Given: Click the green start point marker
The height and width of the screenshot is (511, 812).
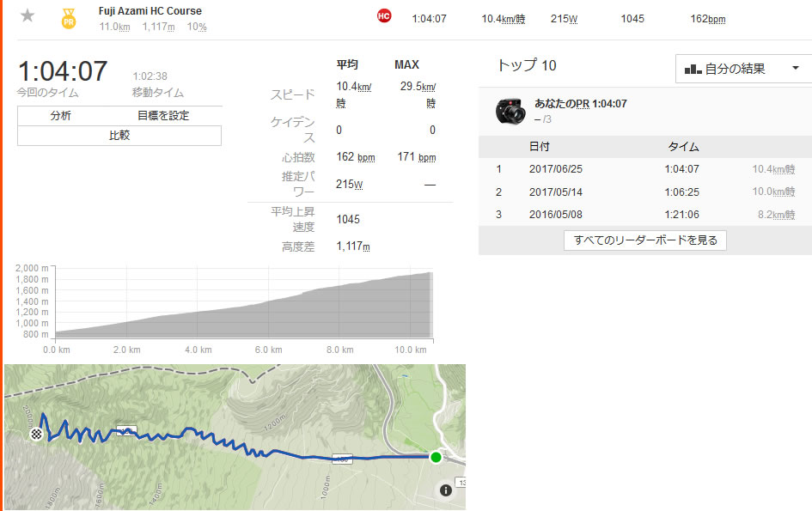Looking at the screenshot, I should tap(437, 458).
